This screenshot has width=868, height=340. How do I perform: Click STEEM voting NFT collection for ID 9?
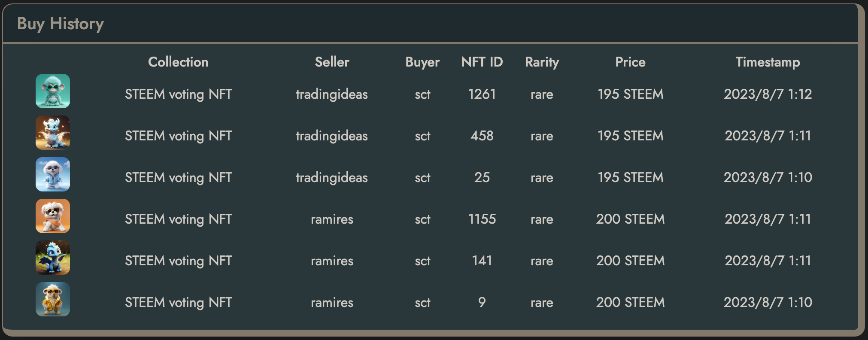(178, 302)
